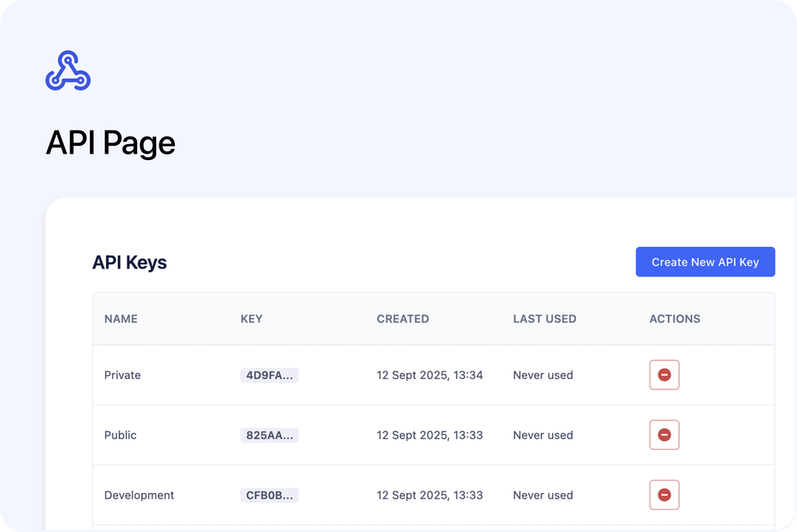Revoke the Private API key
This screenshot has width=797, height=532.
(664, 374)
